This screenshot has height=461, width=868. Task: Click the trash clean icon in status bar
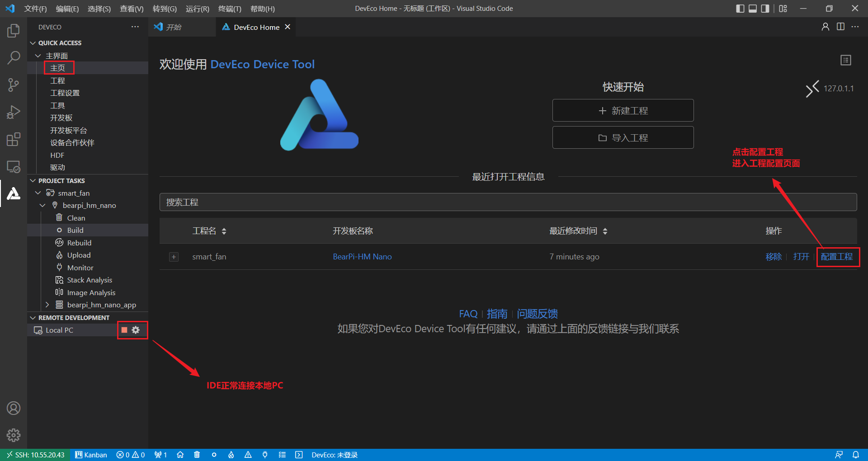[x=197, y=455]
